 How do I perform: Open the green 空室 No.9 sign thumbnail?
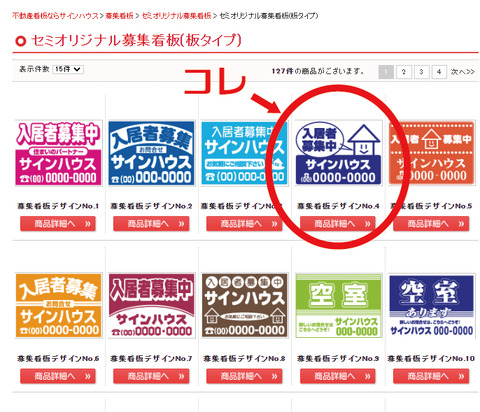coord(338,306)
